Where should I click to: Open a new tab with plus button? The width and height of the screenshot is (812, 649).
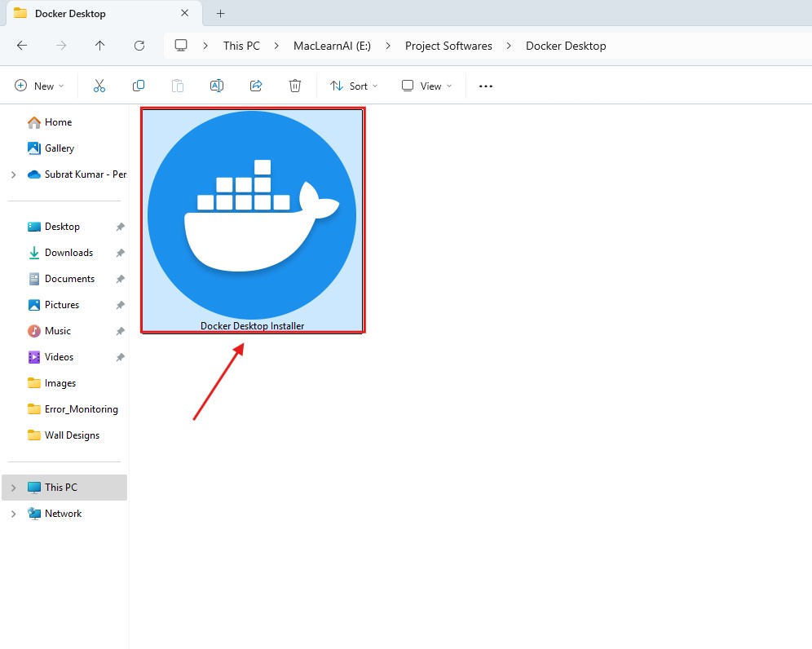[220, 13]
